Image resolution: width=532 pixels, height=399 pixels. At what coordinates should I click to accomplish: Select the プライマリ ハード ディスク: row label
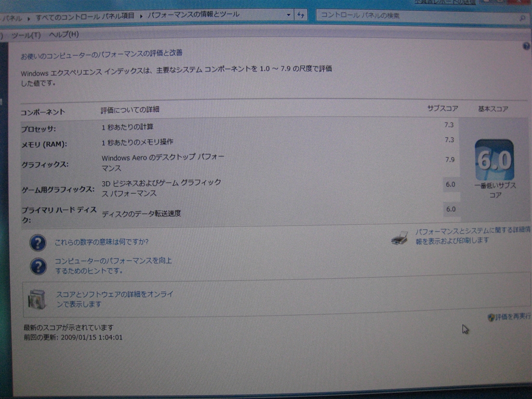59,215
